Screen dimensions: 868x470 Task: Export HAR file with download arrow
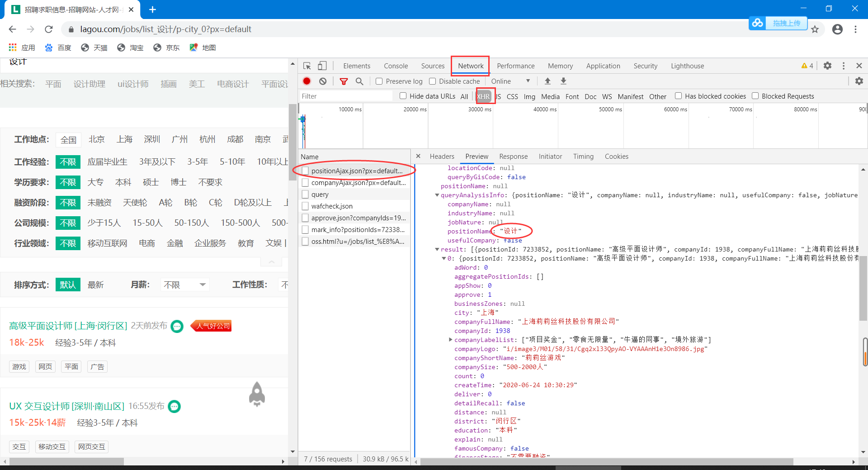563,81
